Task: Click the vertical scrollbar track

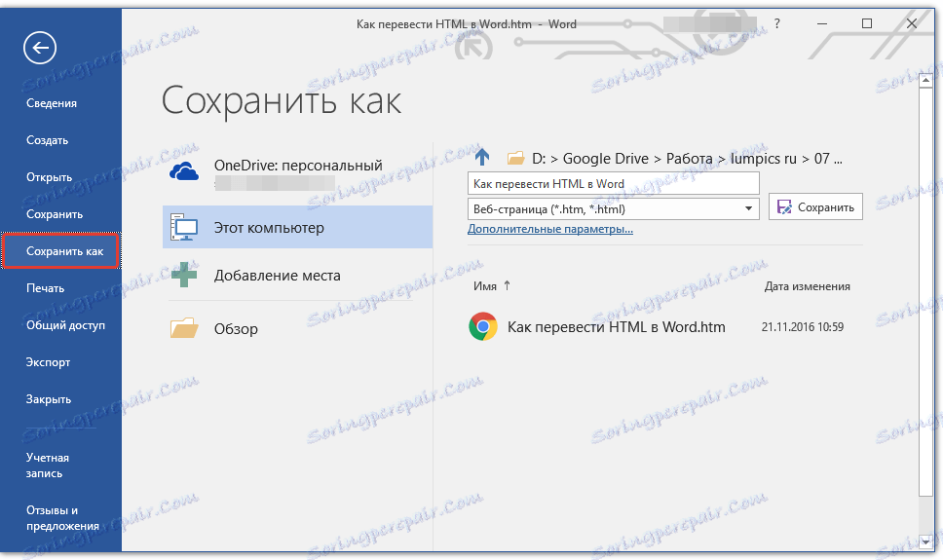Action: click(x=925, y=311)
